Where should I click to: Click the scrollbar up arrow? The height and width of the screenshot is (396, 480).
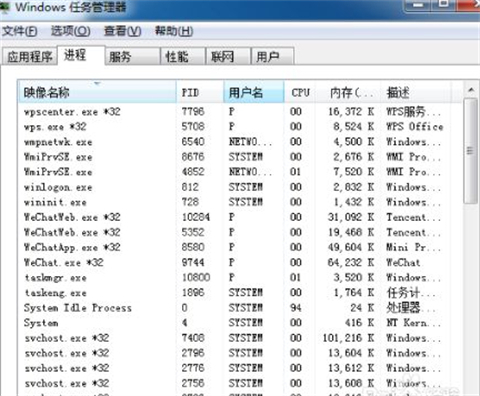471,89
